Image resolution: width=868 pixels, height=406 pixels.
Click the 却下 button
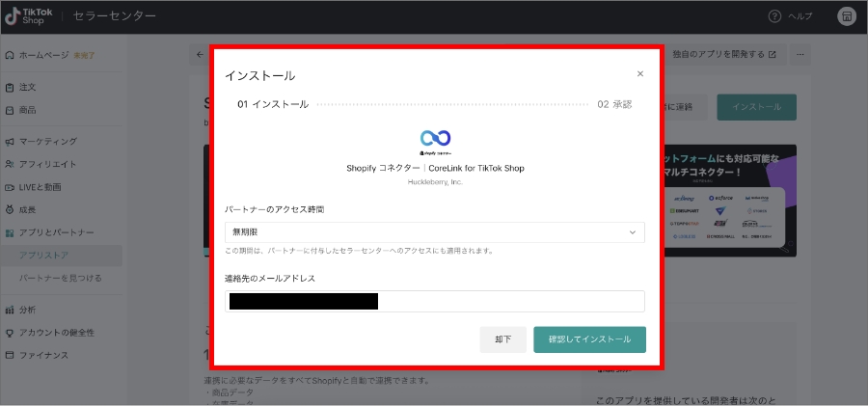pos(502,339)
